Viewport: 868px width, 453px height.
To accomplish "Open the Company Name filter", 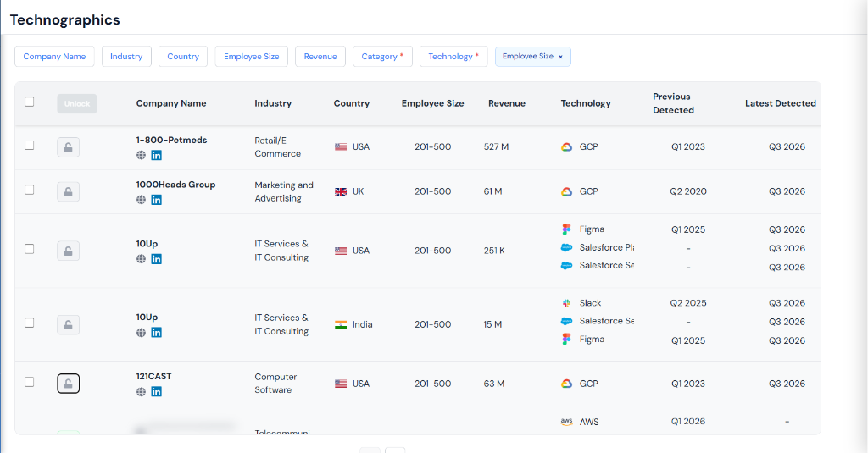I will coord(54,57).
